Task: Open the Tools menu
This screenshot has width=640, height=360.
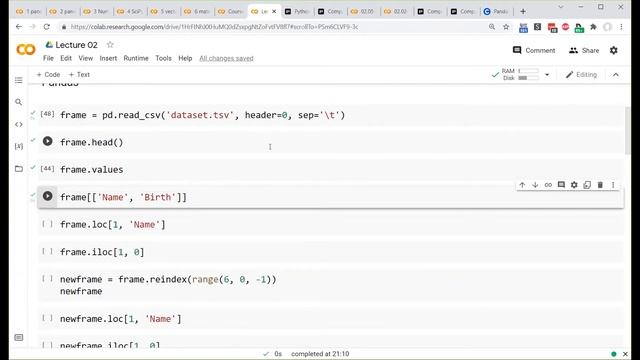Action: point(163,58)
